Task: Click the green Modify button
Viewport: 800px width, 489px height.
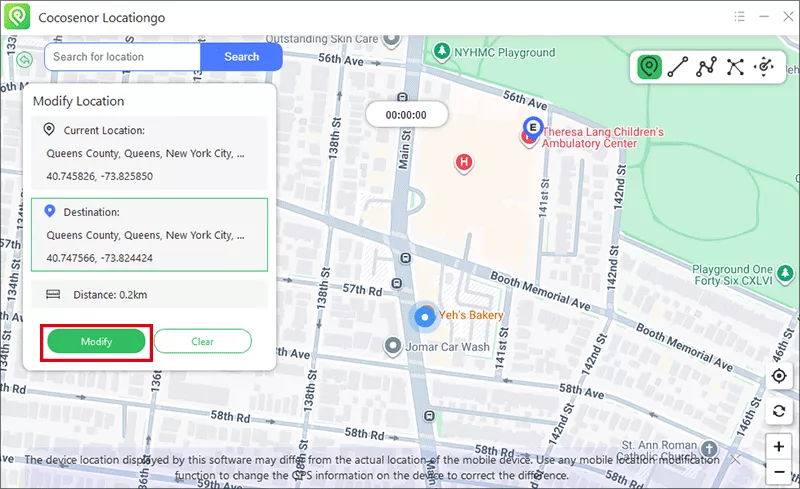Action: (x=96, y=341)
